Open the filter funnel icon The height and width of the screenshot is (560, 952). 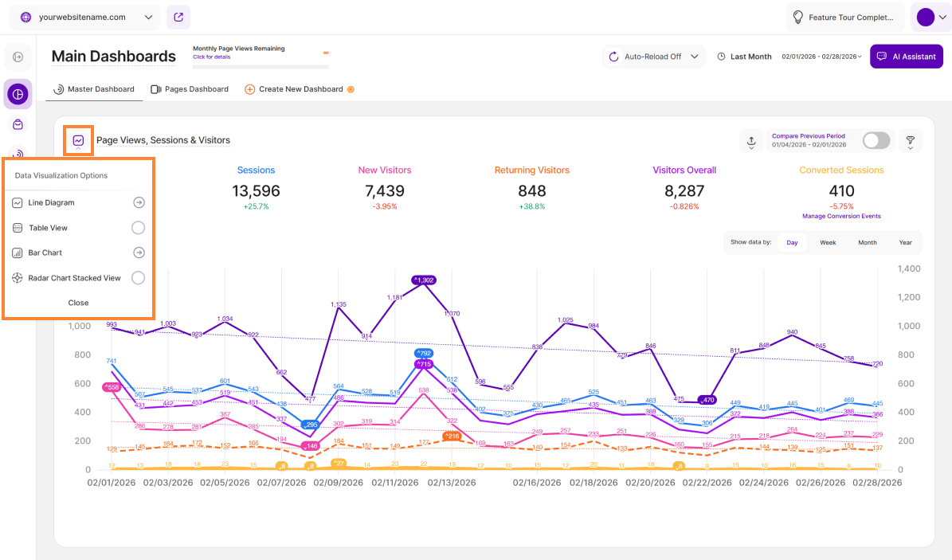pyautogui.click(x=910, y=141)
